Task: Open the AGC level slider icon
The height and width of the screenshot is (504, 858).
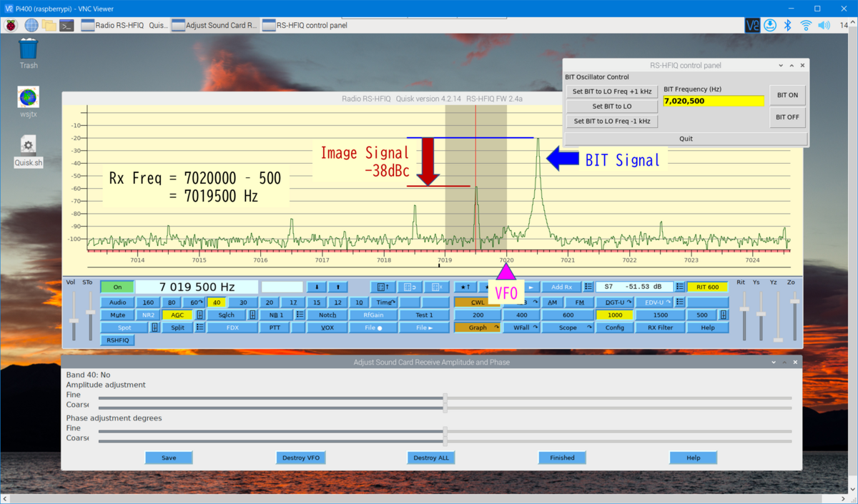Action: pos(200,315)
